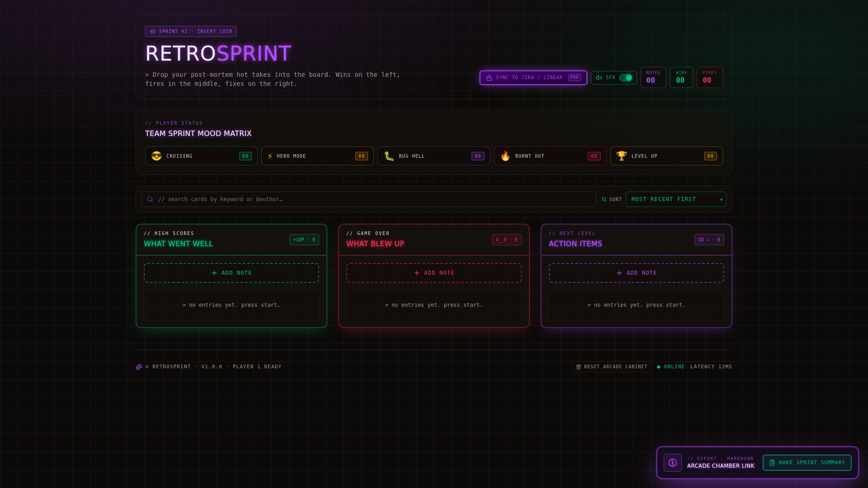Click the trophy Level Up icon

[622, 156]
